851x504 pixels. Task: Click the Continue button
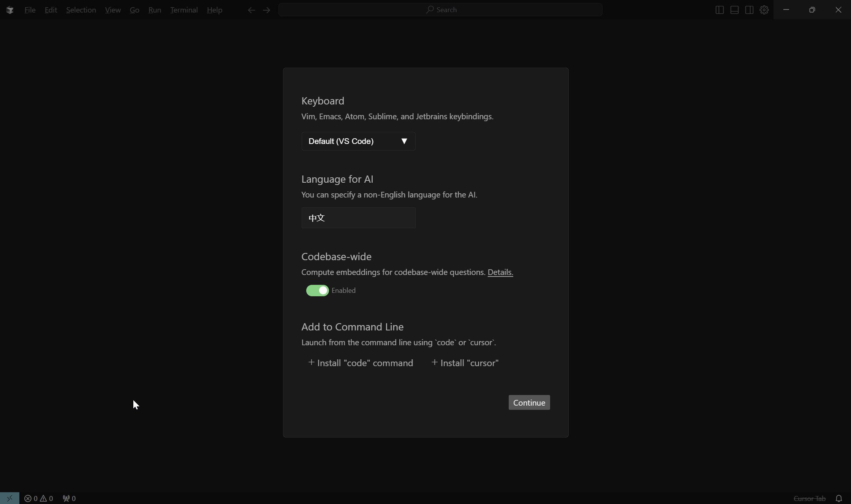(x=529, y=403)
